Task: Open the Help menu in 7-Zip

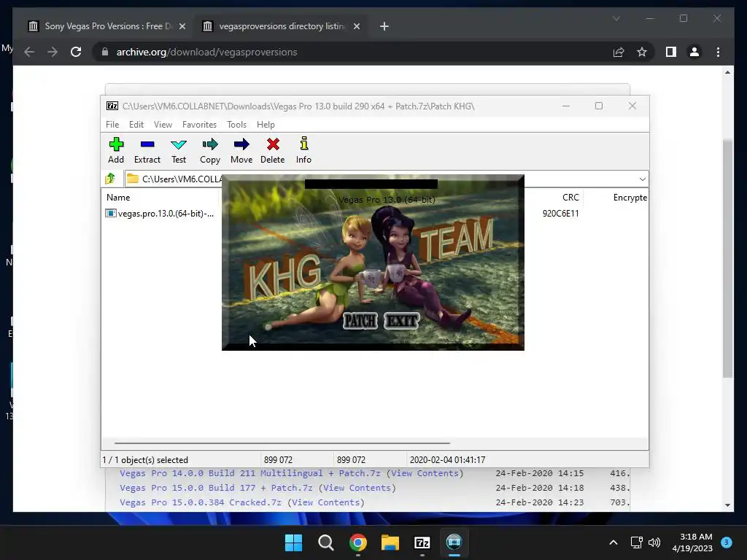Action: pyautogui.click(x=266, y=124)
